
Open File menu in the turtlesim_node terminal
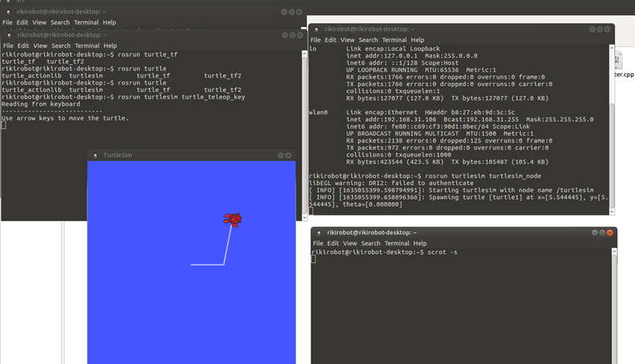(316, 40)
